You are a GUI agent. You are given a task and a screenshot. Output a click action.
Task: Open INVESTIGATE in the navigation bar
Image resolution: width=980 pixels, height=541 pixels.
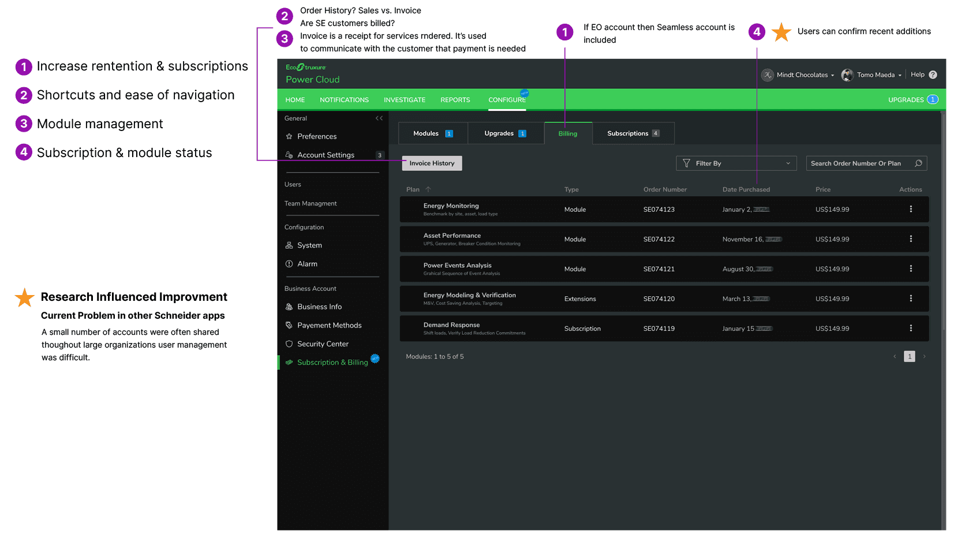[405, 100]
